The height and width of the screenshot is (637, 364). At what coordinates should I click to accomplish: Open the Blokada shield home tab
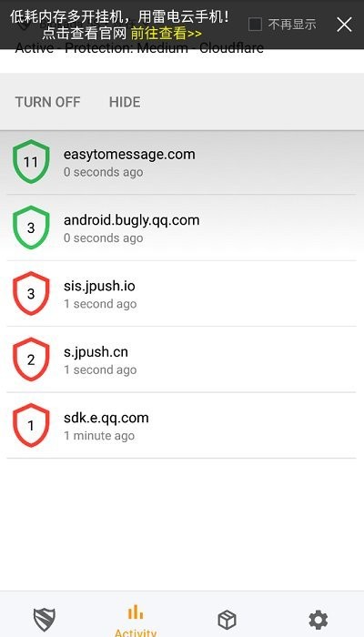point(45,620)
